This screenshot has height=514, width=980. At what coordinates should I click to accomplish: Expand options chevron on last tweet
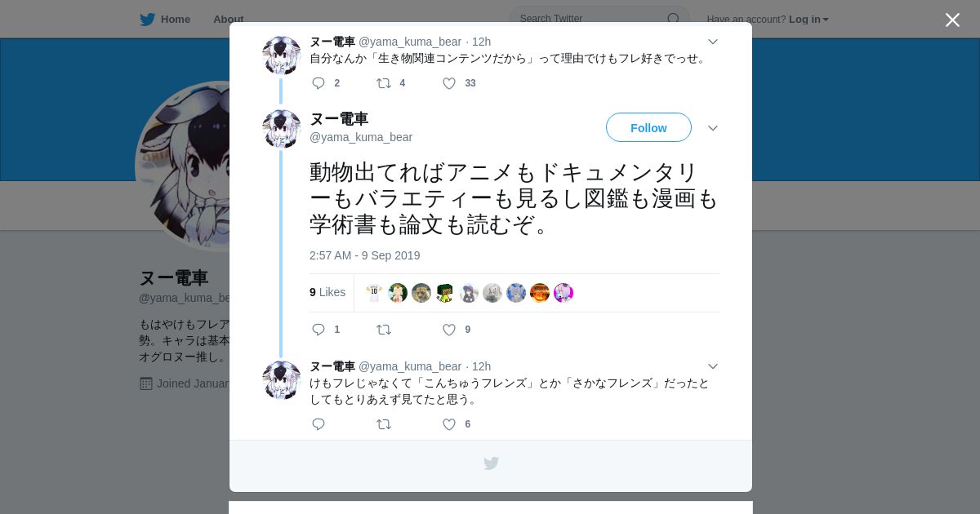pyautogui.click(x=713, y=366)
